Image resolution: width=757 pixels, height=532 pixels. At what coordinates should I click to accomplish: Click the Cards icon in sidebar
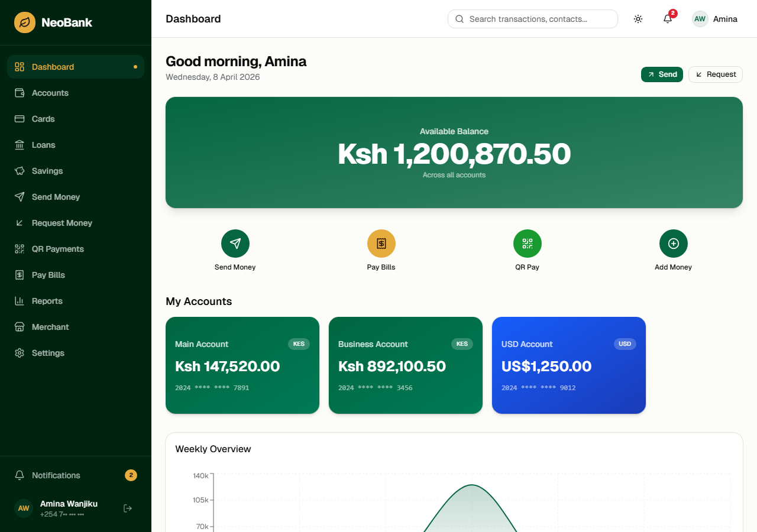tap(20, 119)
